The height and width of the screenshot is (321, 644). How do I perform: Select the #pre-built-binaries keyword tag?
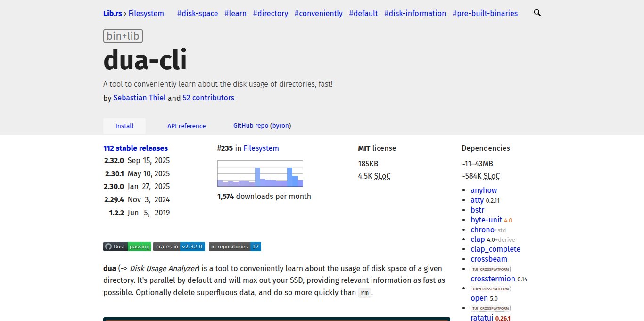tap(485, 13)
